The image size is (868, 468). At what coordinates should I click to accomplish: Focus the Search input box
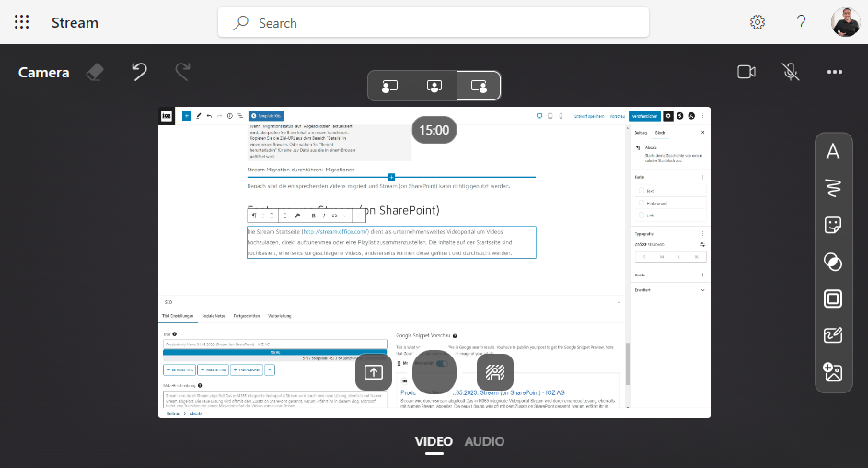point(434,23)
